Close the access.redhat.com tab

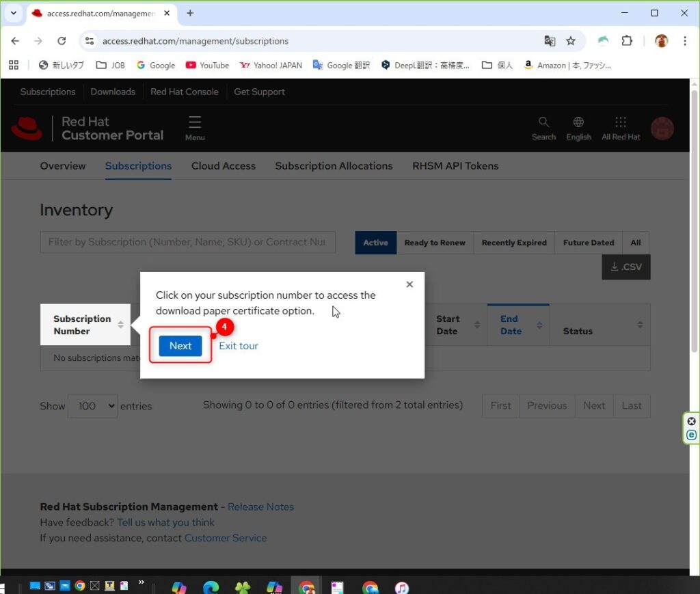click(167, 14)
